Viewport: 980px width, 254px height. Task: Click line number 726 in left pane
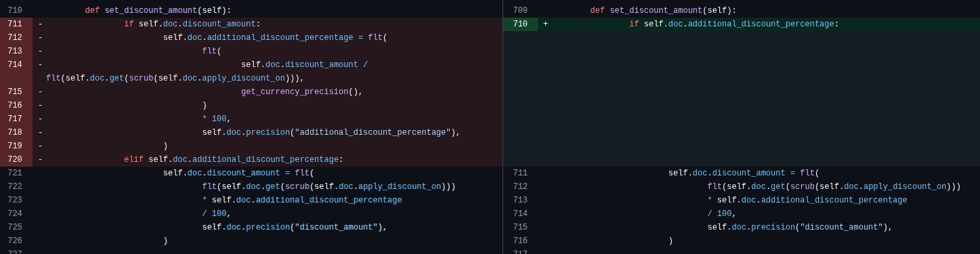(x=15, y=241)
